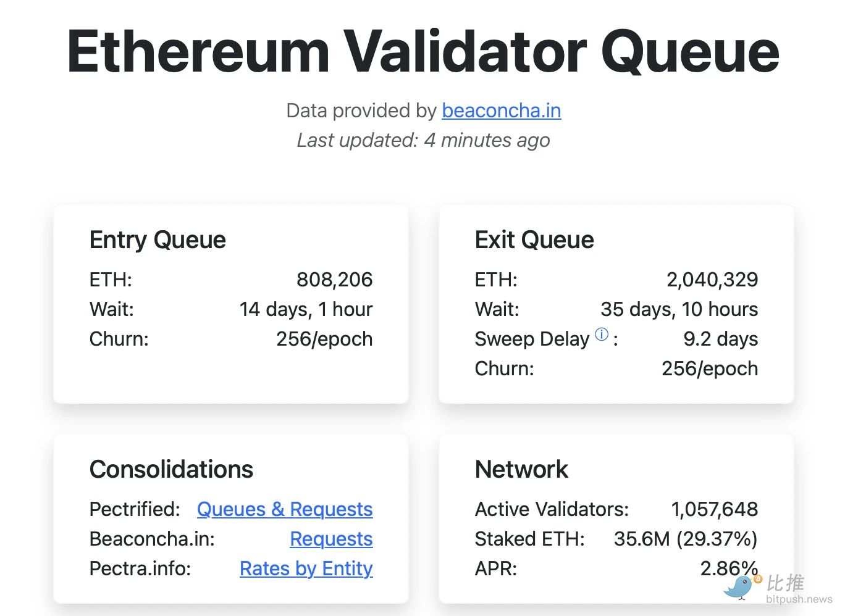
Task: Click the Last updated timestamp text
Action: (x=423, y=140)
